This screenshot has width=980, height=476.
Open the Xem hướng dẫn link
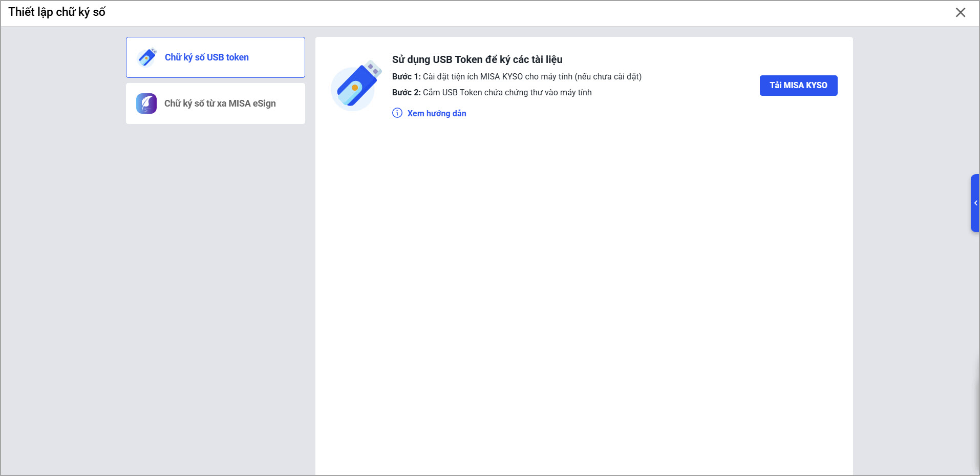437,113
